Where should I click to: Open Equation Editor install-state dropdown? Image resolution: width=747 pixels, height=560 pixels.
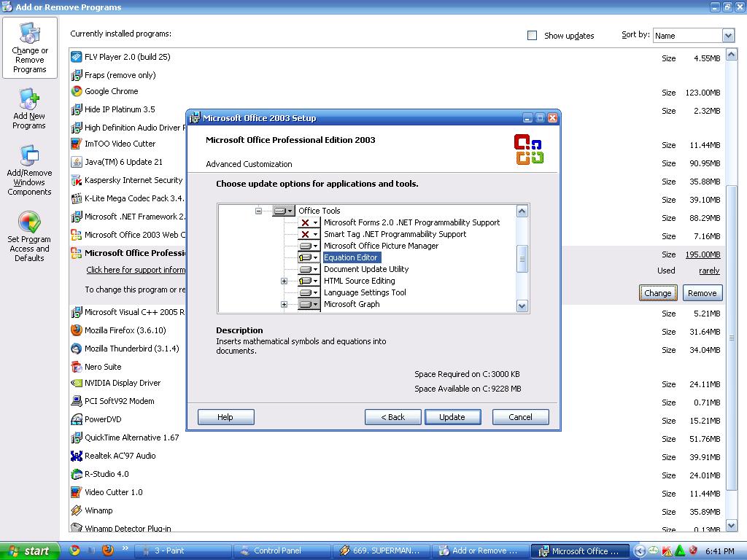coord(309,257)
